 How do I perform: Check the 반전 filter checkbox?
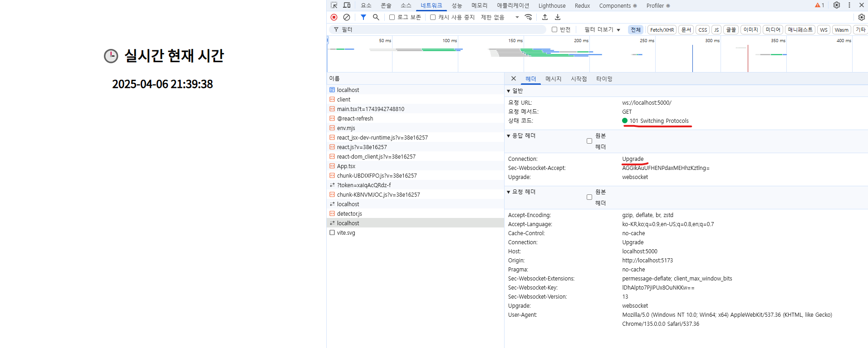tap(554, 29)
